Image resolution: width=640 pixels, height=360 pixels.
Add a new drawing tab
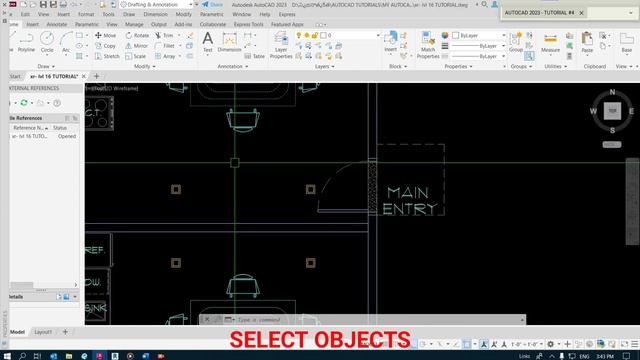click(96, 76)
